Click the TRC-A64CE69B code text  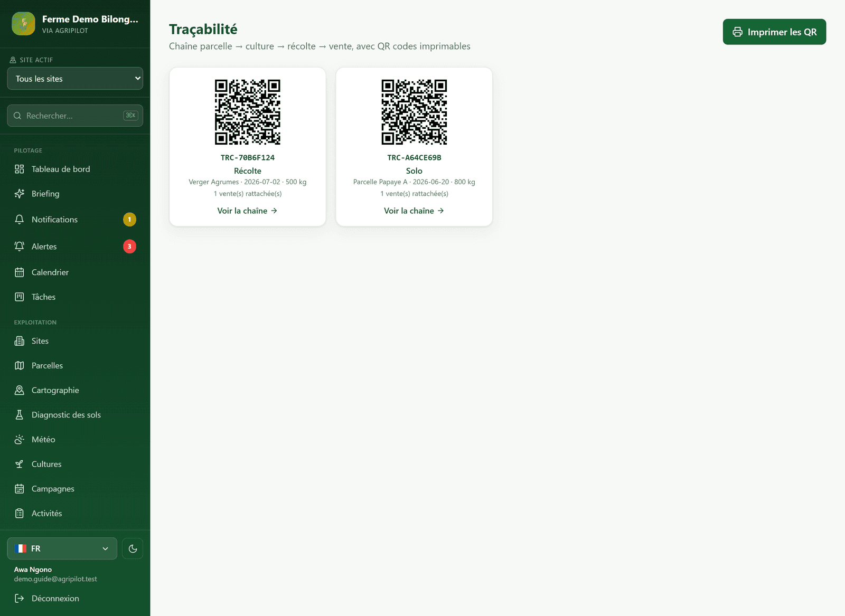(x=414, y=158)
